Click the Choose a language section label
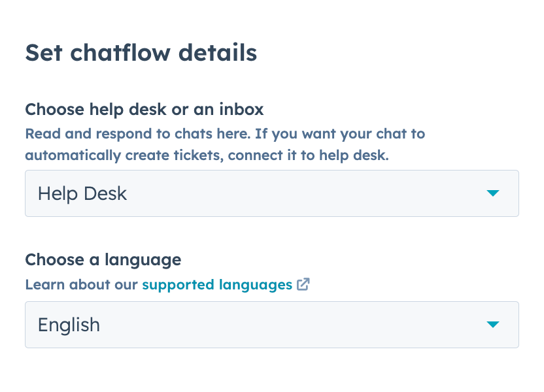The width and height of the screenshot is (544, 392). pyautogui.click(x=103, y=259)
